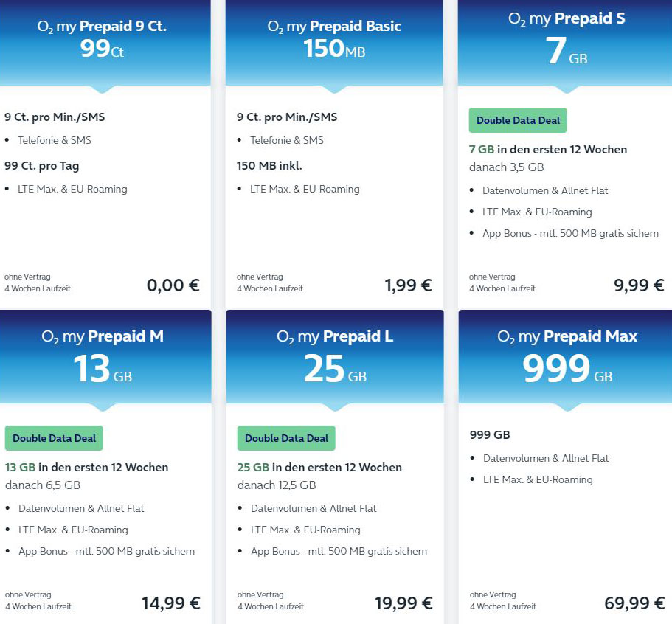This screenshot has width=672, height=624.
Task: Select the 1,99 € price of Prepaid Basic
Action: coord(408,285)
